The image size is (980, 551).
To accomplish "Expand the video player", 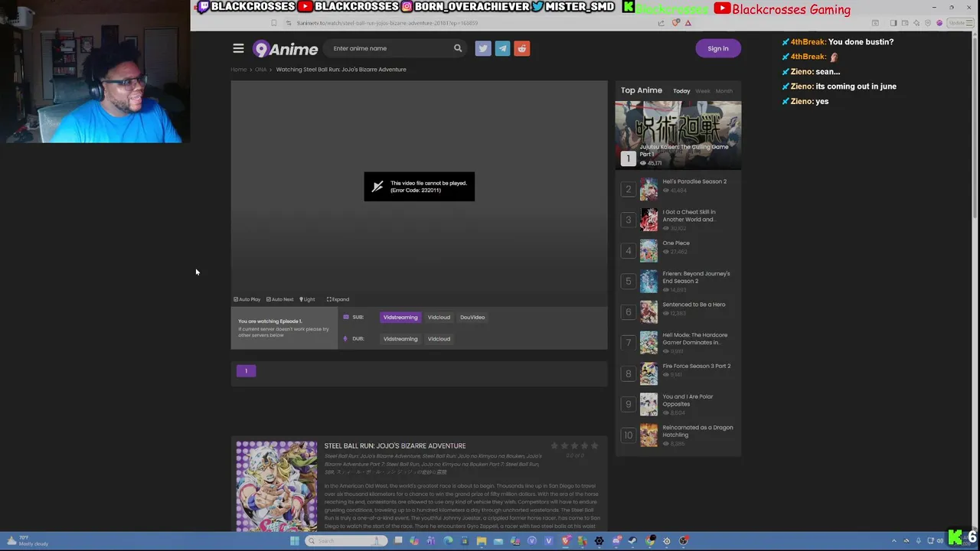I will pos(338,299).
